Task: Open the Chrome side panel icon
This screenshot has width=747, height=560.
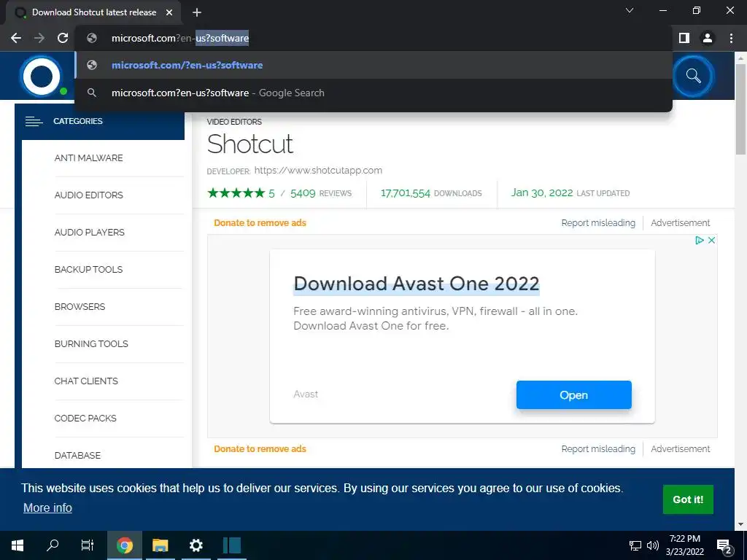Action: (x=684, y=38)
